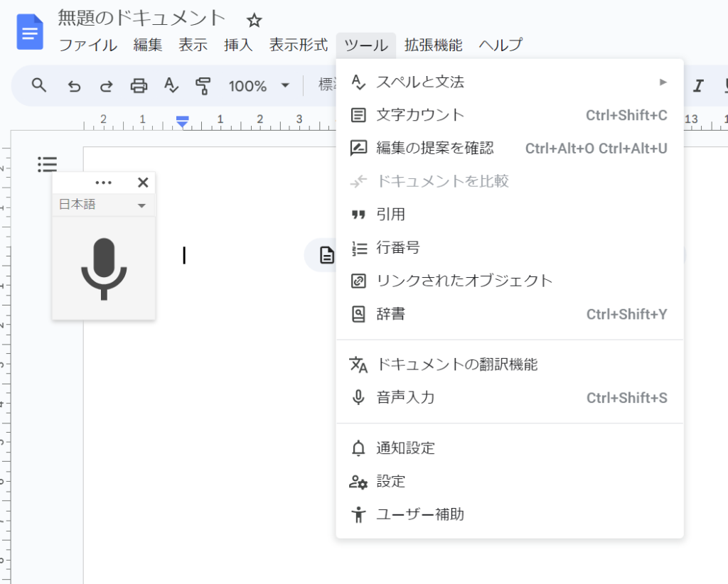The width and height of the screenshot is (728, 584).
Task: Close the open ツール menu
Action: (366, 45)
